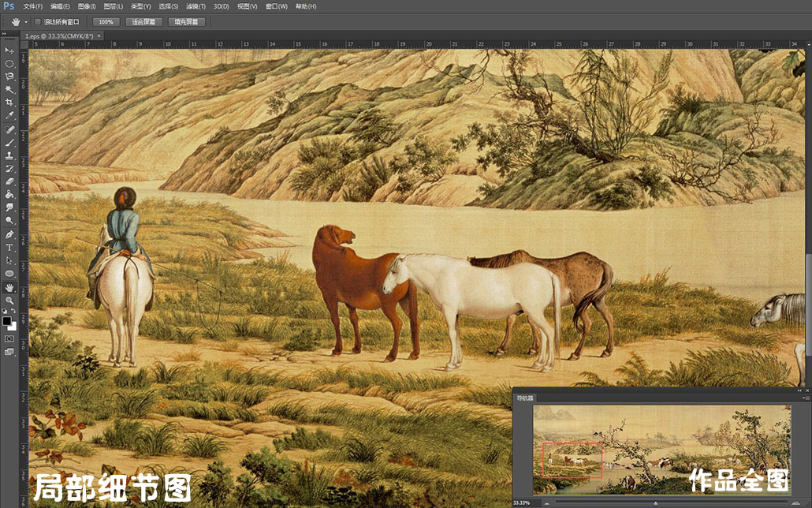Click the Photoshop Ps logo

(x=9, y=6)
